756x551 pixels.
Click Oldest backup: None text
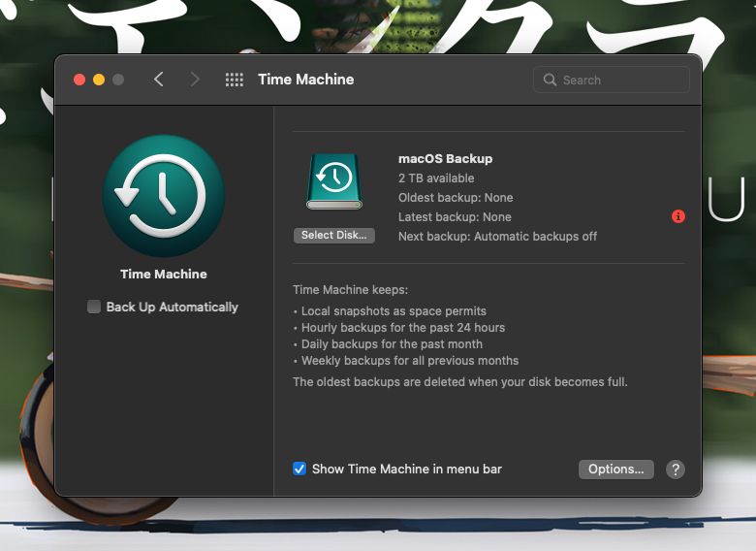[x=456, y=197]
